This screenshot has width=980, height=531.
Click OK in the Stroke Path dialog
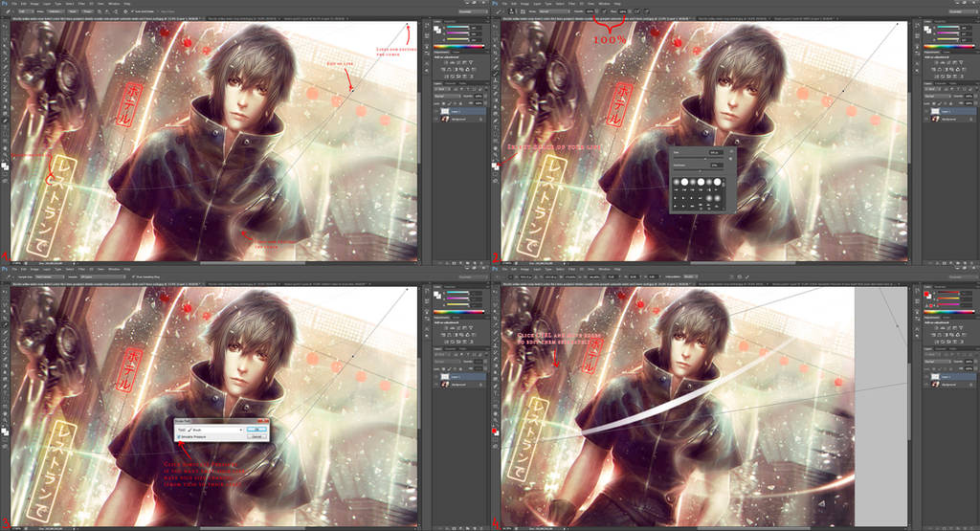[x=256, y=430]
